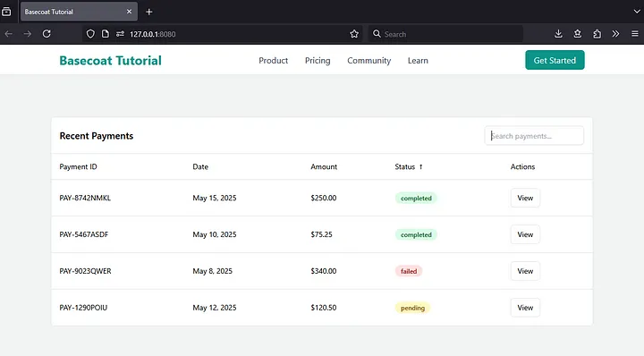Select the Basecoat Tutorial browser tab
644x356 pixels.
point(79,12)
